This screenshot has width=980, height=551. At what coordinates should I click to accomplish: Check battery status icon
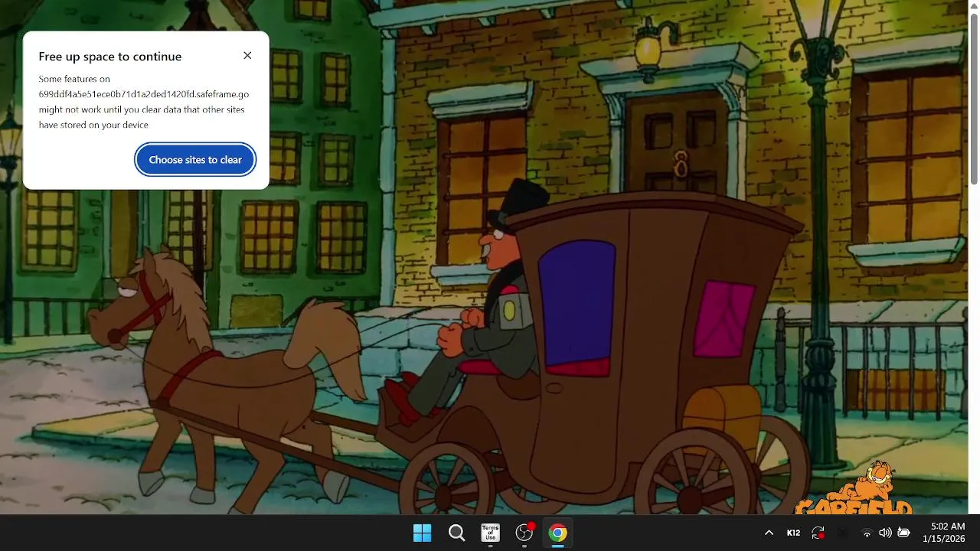pos(903,533)
